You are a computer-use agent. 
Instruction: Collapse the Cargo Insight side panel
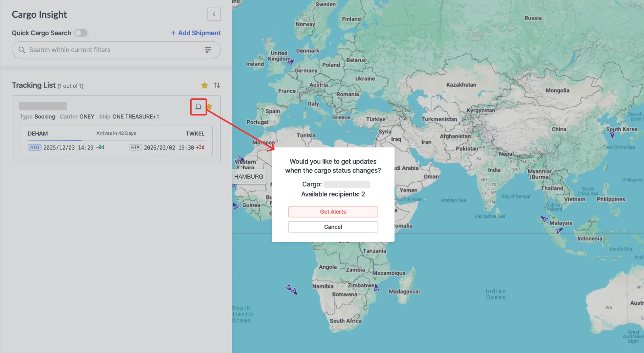(x=214, y=14)
